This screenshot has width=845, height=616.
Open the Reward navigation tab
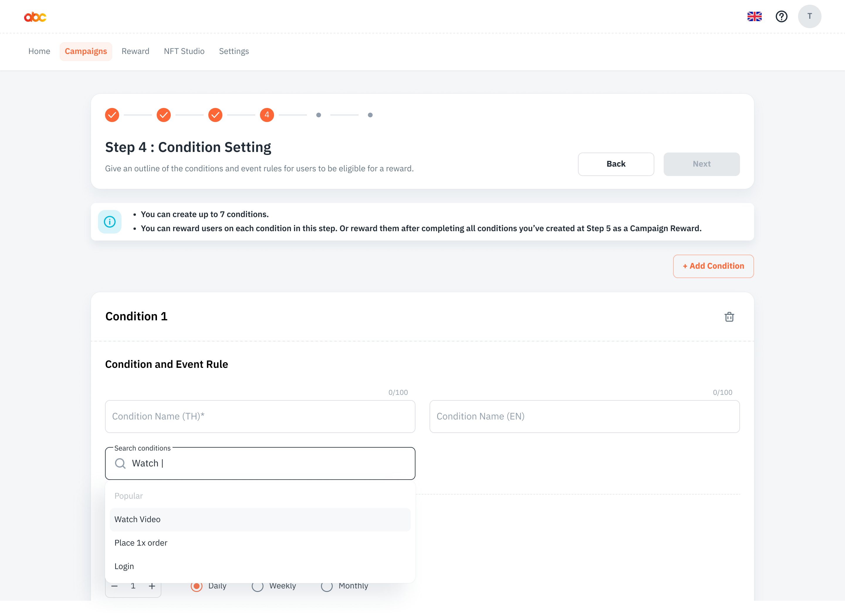(135, 51)
